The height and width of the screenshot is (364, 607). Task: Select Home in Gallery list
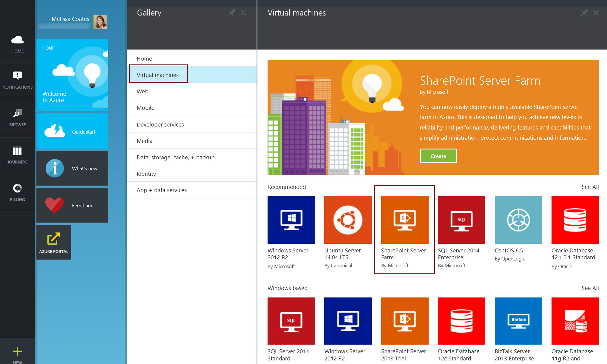191,58
